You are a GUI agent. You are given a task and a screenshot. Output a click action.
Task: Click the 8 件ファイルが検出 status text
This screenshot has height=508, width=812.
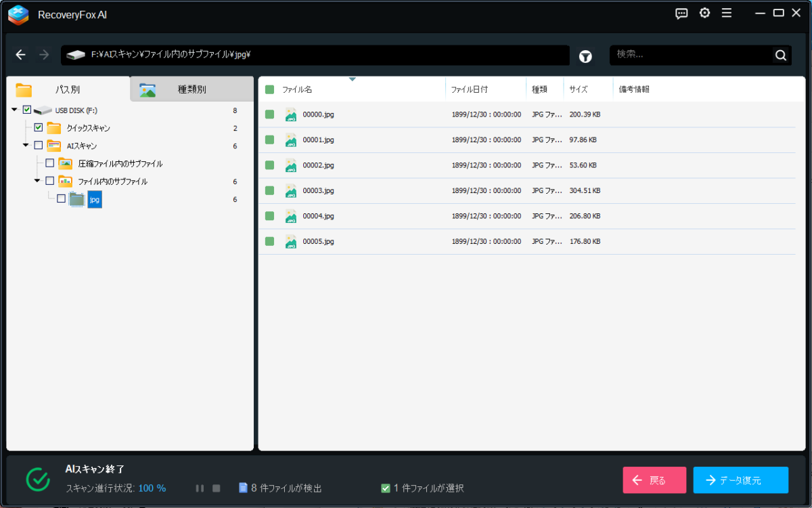point(286,488)
